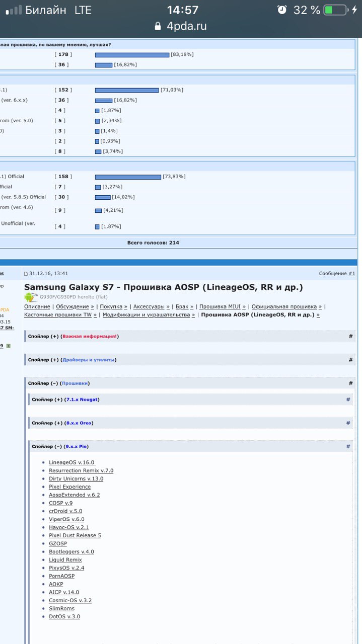Open ViperOS v.6.0 link
The height and width of the screenshot is (644, 362).
66,519
